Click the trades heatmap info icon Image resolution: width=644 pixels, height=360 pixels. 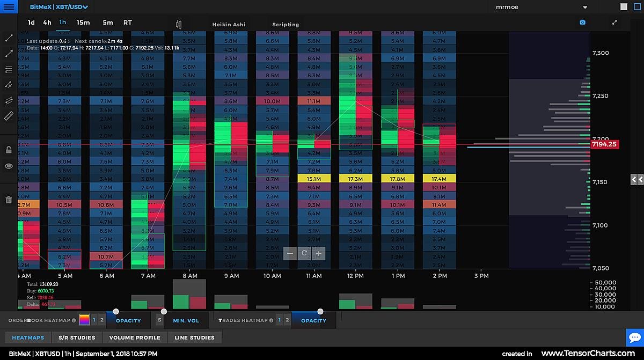271,320
